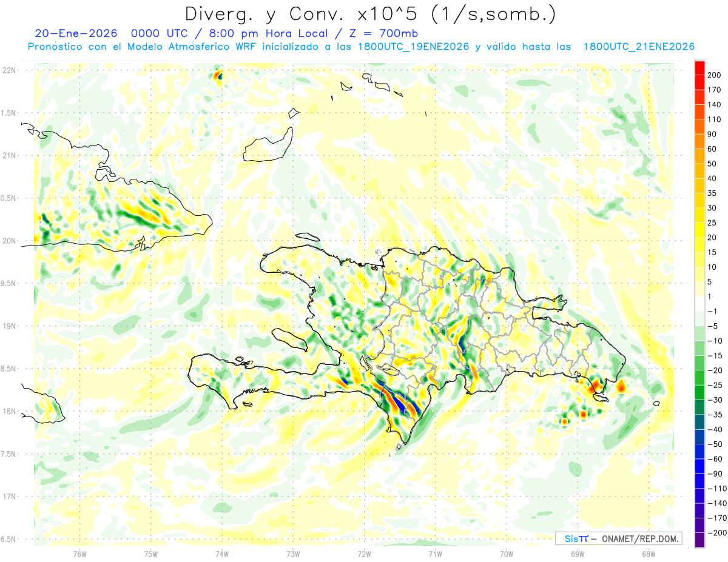Image resolution: width=728 pixels, height=562 pixels.
Task: Click the '68W' longitude label
Action: click(649, 554)
